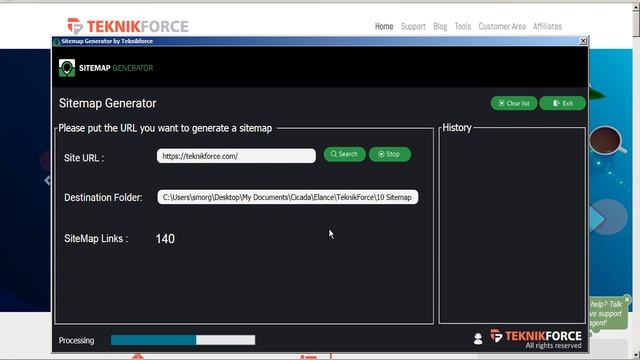Clear the history list
The width and height of the screenshot is (640, 360).
point(514,103)
